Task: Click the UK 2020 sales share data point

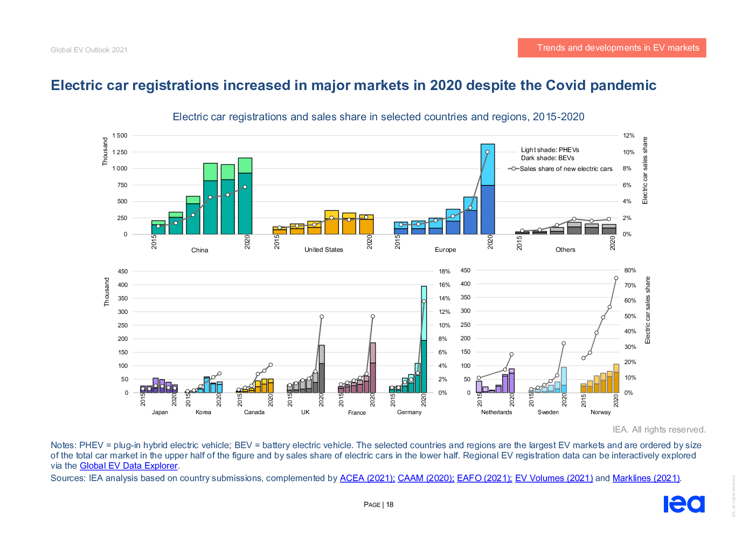Action: tap(322, 317)
